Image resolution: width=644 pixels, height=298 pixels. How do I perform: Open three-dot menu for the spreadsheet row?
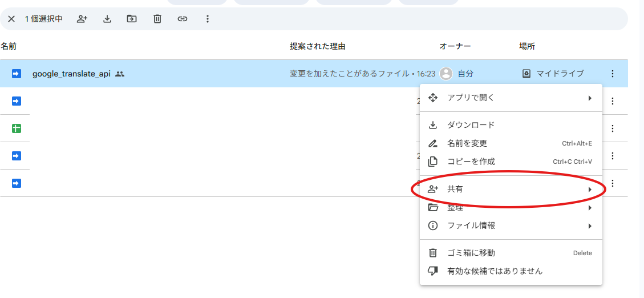(x=613, y=128)
